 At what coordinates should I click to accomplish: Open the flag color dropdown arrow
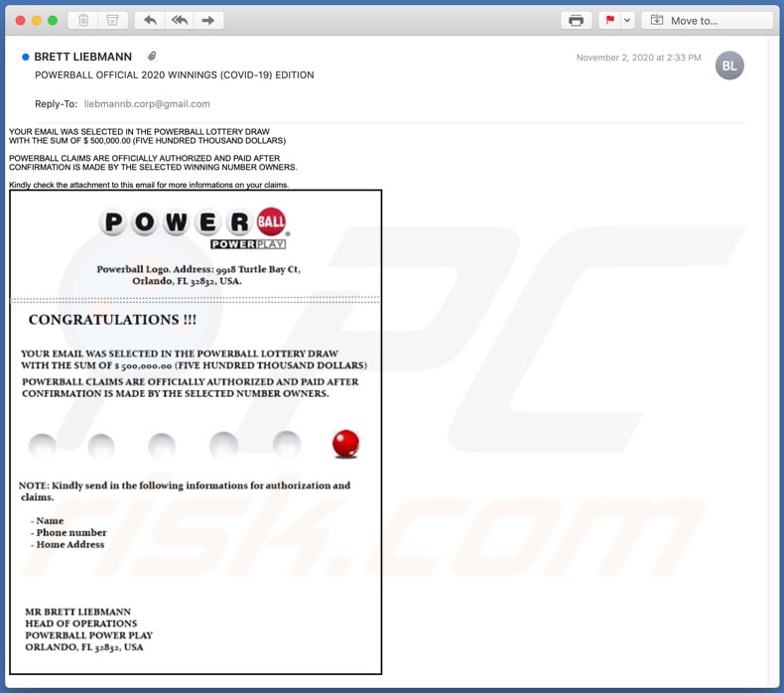627,21
